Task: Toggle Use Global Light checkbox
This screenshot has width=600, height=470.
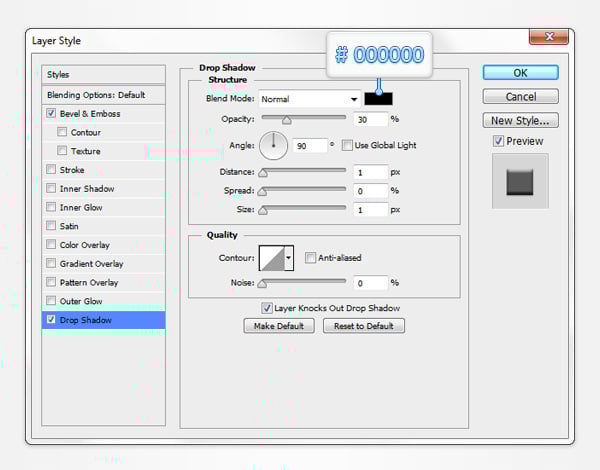Action: 347,145
